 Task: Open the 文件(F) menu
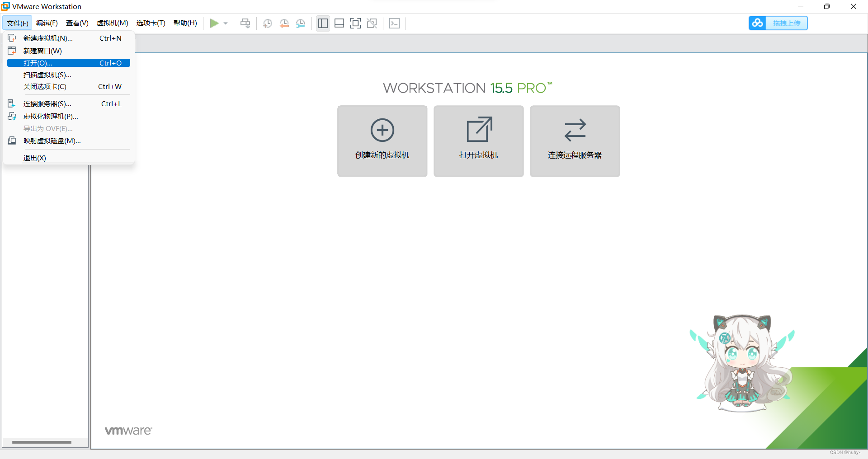pyautogui.click(x=18, y=23)
